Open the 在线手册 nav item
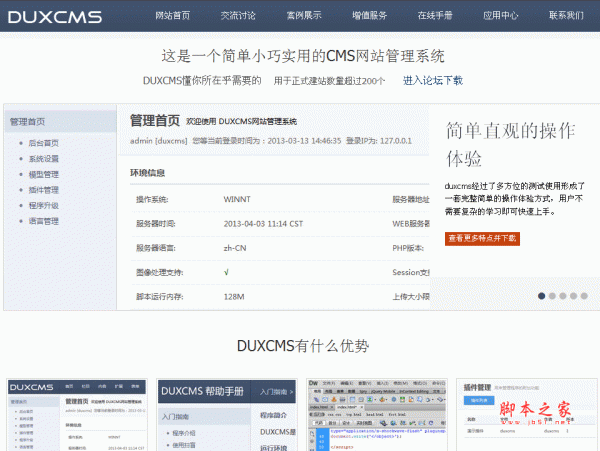The image size is (600, 451). point(435,15)
